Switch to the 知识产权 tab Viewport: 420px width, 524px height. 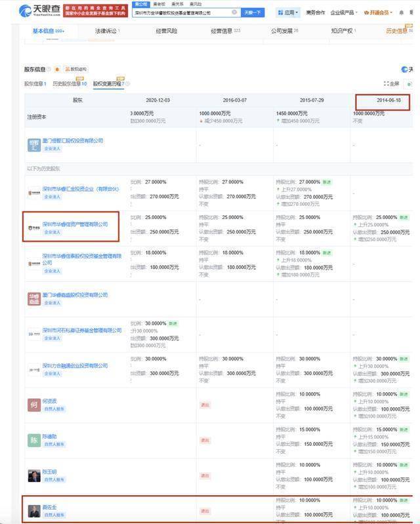[x=343, y=31]
